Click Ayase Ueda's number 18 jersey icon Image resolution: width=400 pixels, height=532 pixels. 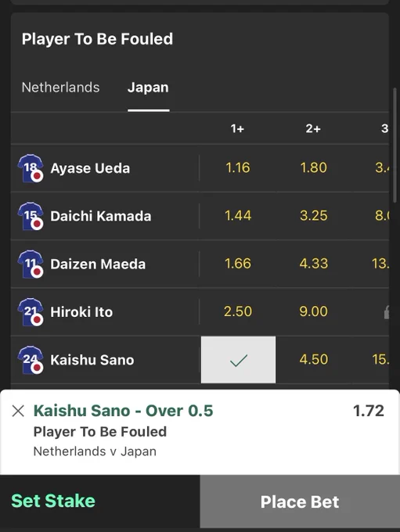[x=31, y=168]
